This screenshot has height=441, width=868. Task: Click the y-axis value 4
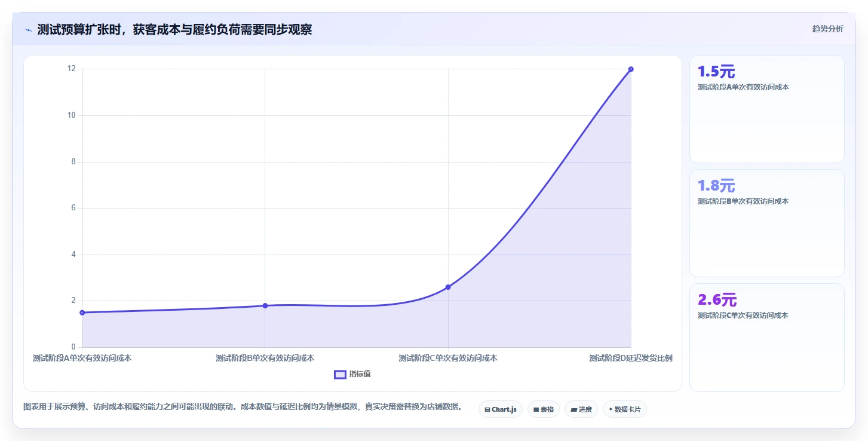click(x=73, y=255)
